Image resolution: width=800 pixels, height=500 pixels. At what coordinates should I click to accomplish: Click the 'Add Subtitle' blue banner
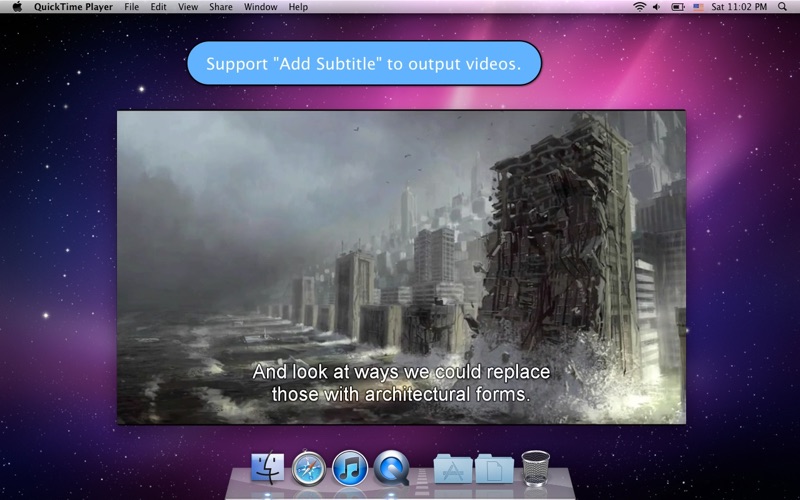point(364,63)
